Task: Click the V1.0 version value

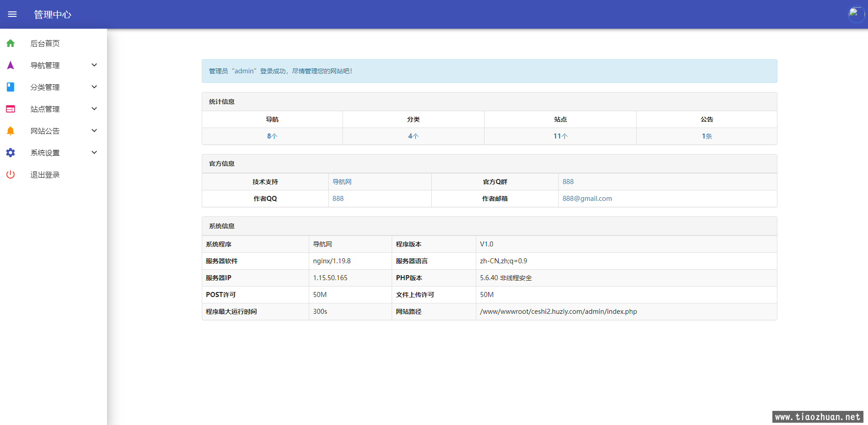Action: pyautogui.click(x=486, y=244)
